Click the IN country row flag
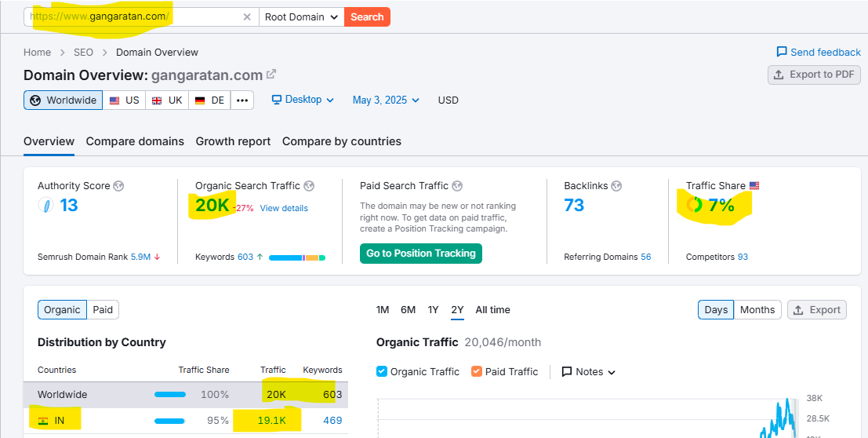 click(x=42, y=421)
